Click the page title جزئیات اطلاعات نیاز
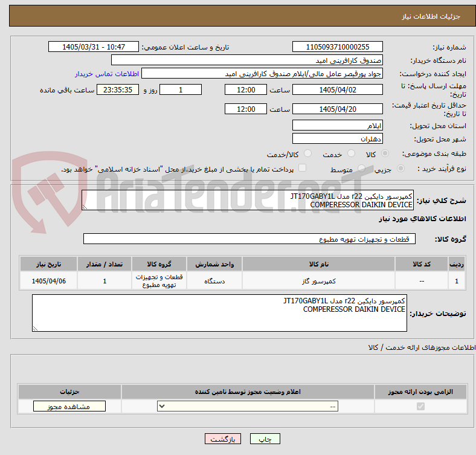 (431, 16)
